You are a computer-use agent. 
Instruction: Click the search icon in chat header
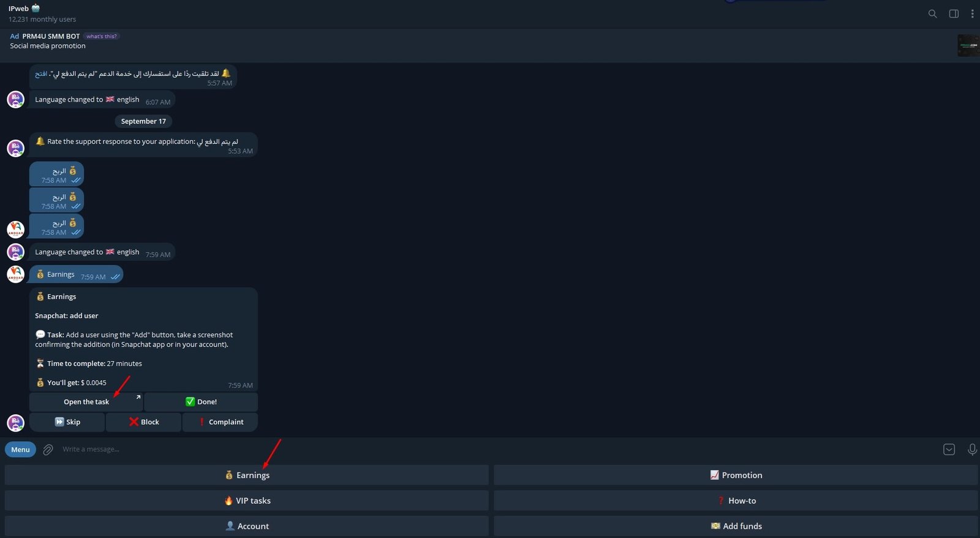pos(932,13)
